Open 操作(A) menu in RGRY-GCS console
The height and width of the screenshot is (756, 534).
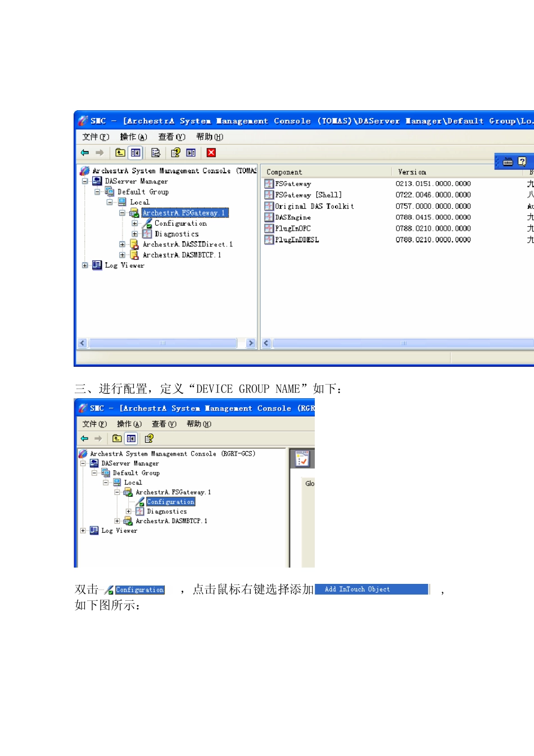[x=129, y=424]
